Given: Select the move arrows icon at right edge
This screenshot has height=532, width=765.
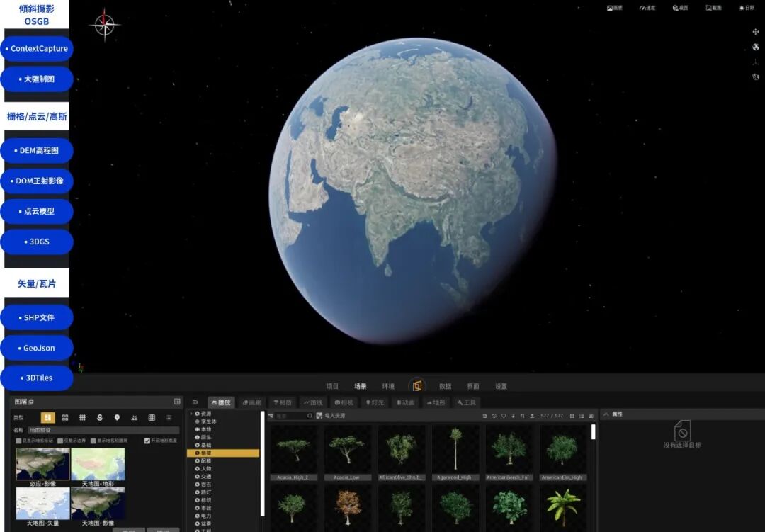Looking at the screenshot, I should (756, 32).
